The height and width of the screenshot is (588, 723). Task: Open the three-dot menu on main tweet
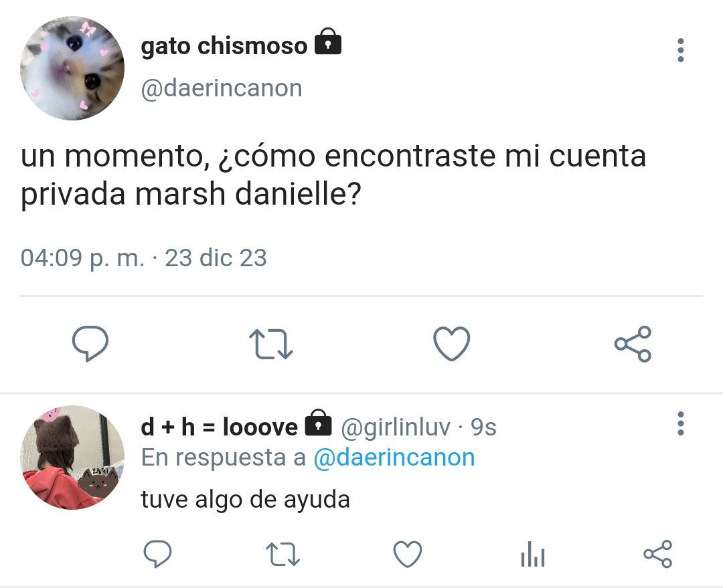tap(681, 50)
